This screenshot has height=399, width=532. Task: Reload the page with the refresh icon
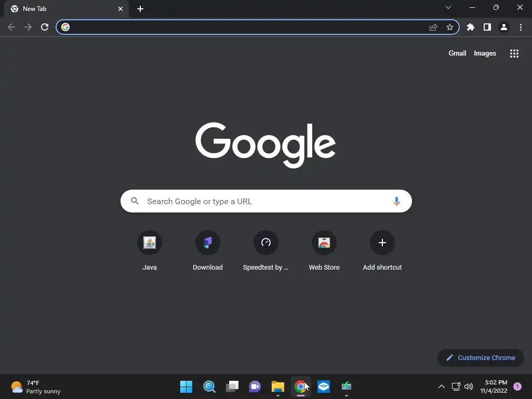point(45,27)
